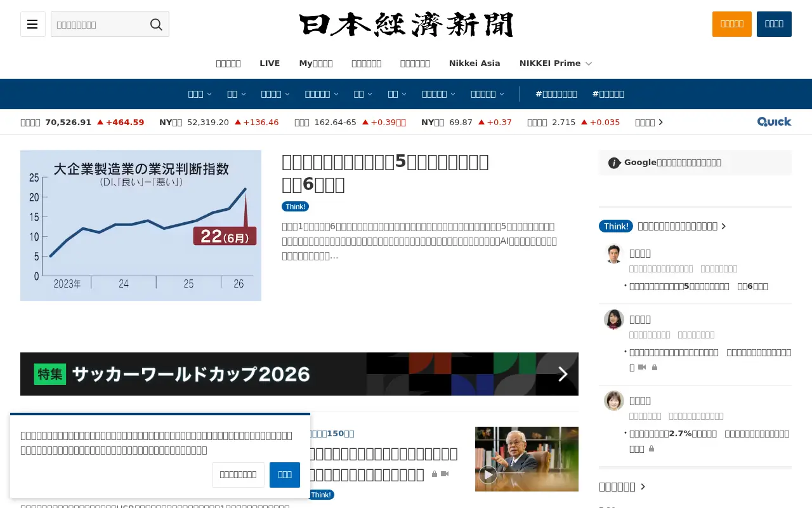Screen dimensions: 812x508
Task: Click the blue button in the cookie notice
Action: [285, 475]
